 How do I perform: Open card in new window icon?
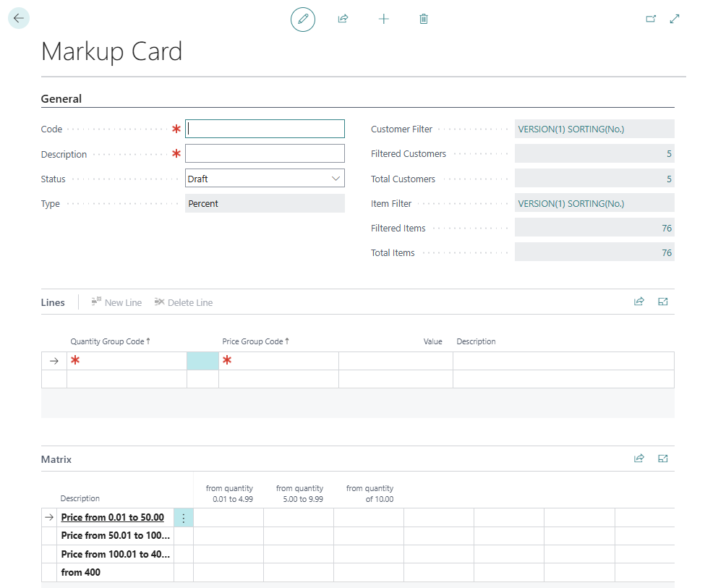[x=651, y=19]
